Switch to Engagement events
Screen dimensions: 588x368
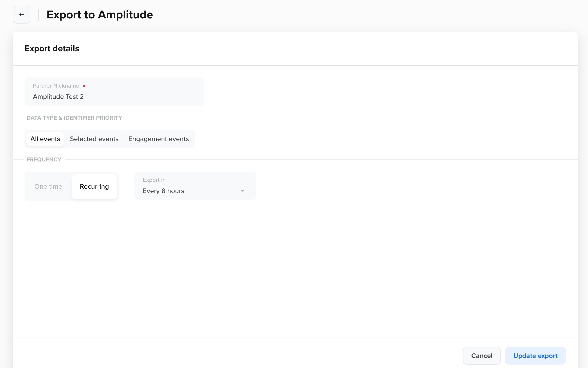point(159,139)
